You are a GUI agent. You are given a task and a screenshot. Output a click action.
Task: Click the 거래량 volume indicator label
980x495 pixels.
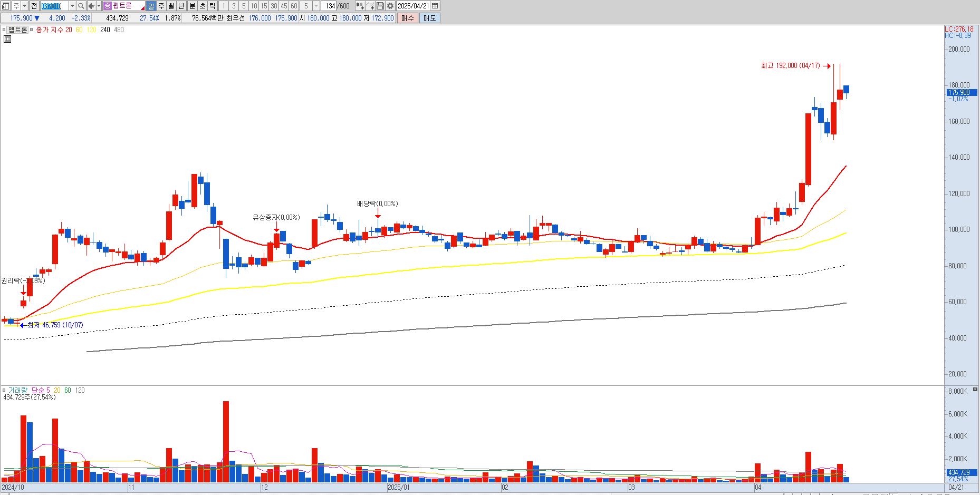17,390
